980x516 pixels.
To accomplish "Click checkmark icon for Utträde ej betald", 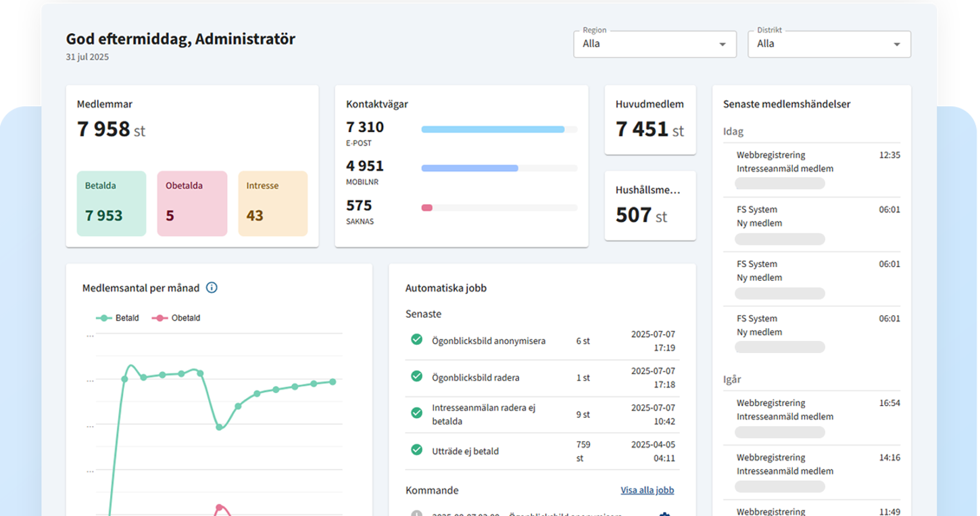I will pyautogui.click(x=416, y=449).
